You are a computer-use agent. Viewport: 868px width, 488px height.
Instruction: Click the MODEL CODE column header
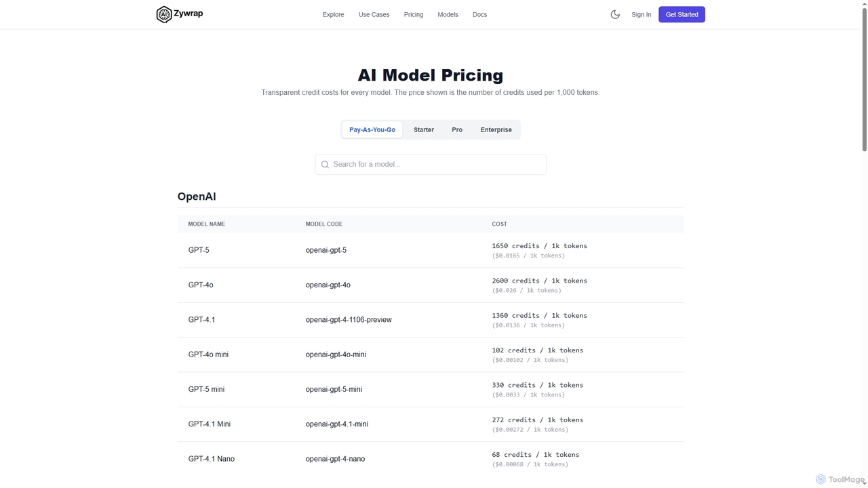click(x=324, y=224)
